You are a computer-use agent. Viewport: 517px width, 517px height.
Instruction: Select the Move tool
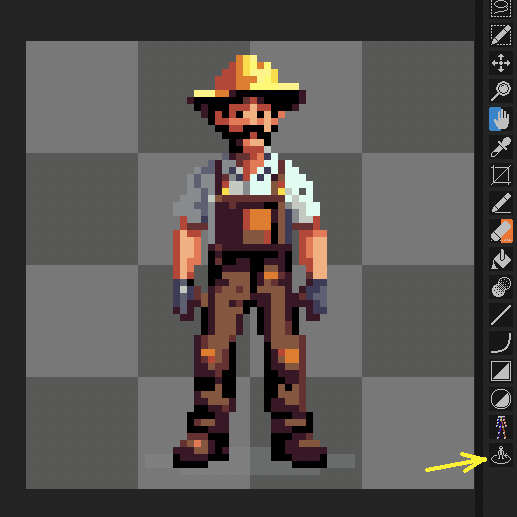click(x=501, y=63)
